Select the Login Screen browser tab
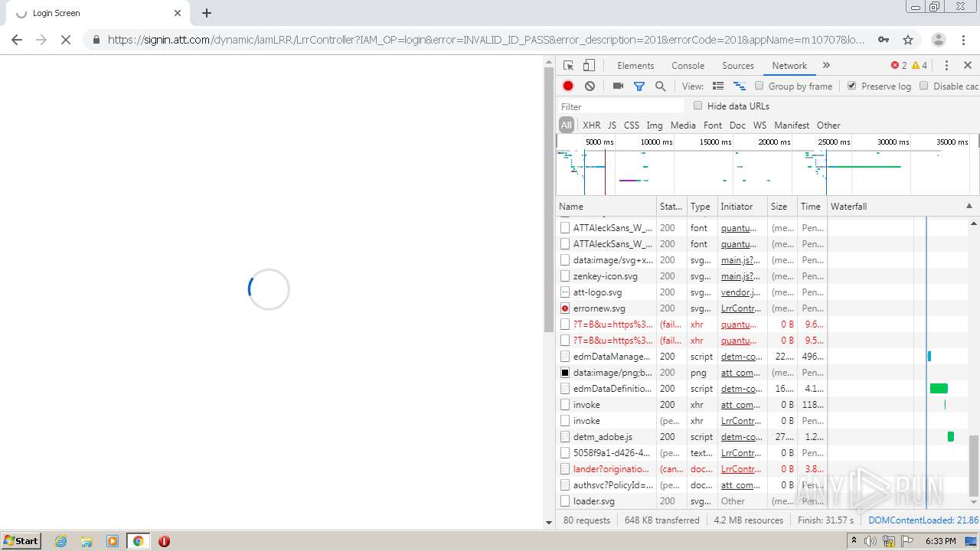 (94, 13)
